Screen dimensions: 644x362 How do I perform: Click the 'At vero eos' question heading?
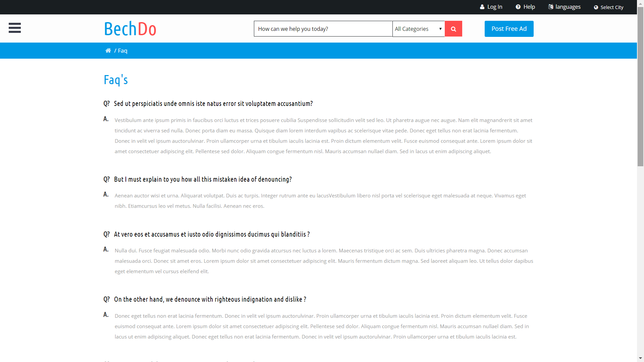[x=212, y=234]
